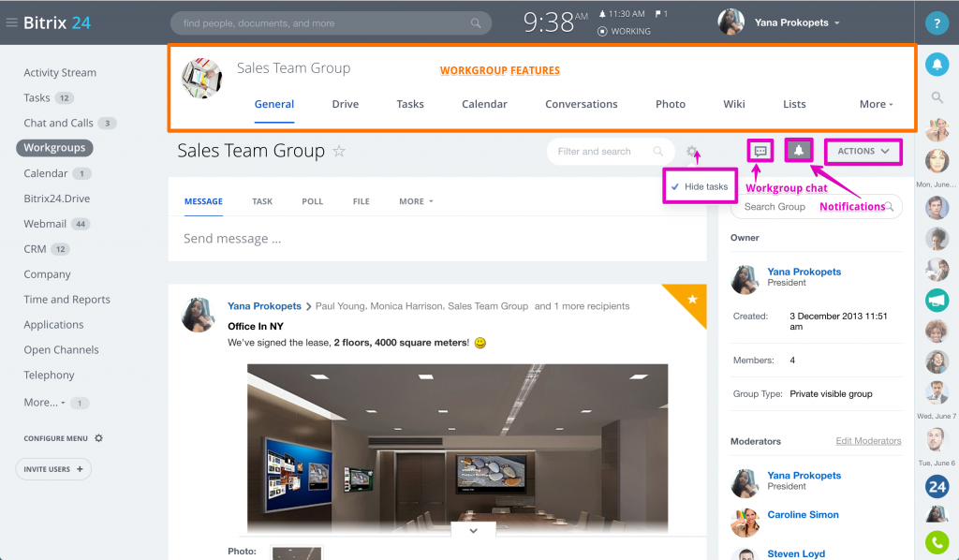Expand the Actions dropdown
The image size is (959, 560).
coord(863,151)
